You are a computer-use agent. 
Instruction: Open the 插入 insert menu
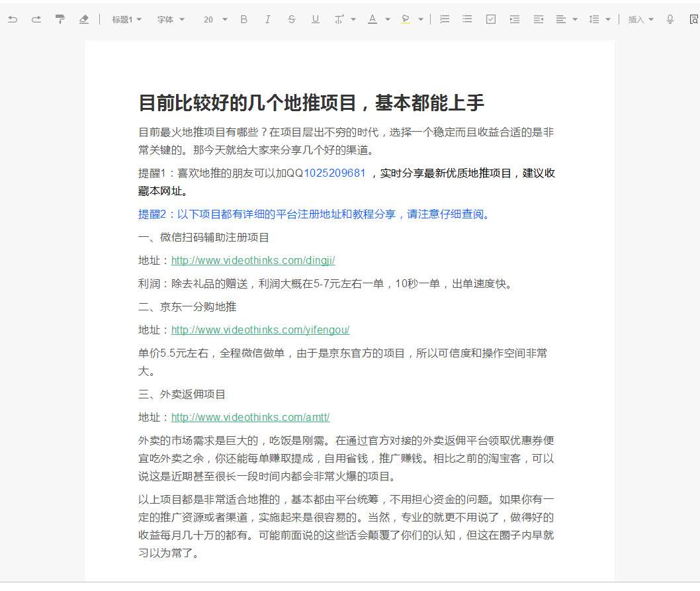coord(640,20)
